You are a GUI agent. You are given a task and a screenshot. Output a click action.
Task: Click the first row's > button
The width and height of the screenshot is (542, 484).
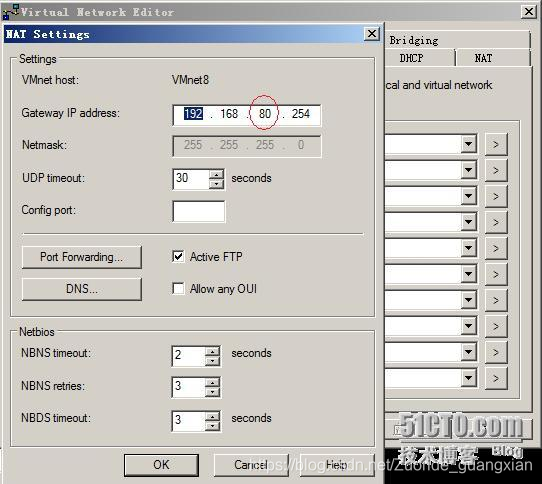click(496, 144)
